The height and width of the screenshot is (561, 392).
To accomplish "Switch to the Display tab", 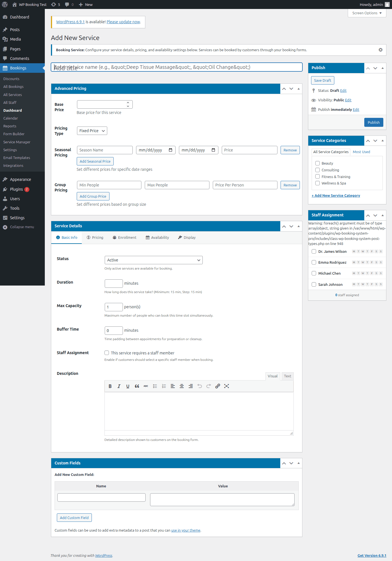I will [187, 237].
